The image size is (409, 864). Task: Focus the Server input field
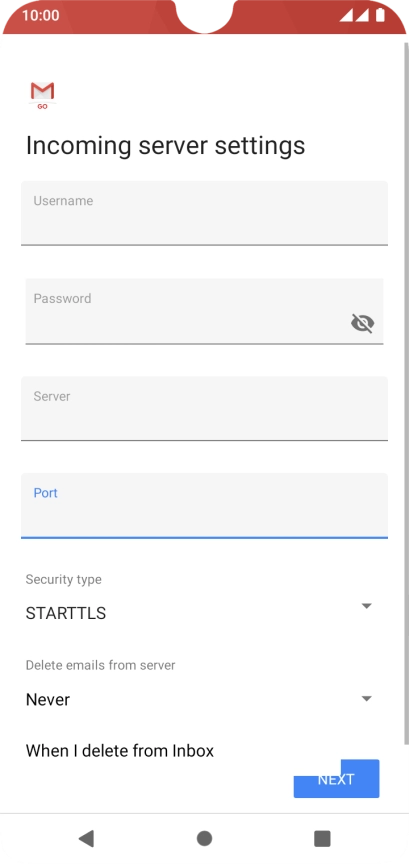point(204,408)
